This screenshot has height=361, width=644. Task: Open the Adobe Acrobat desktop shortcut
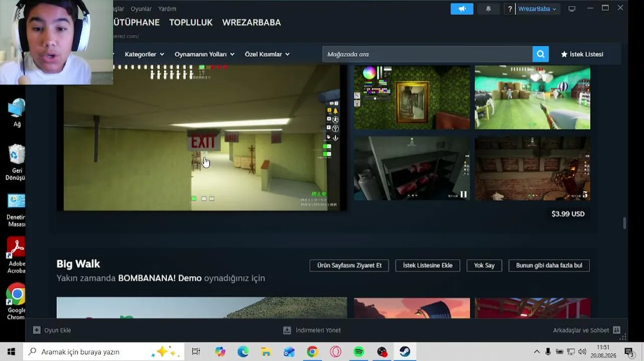point(17,256)
